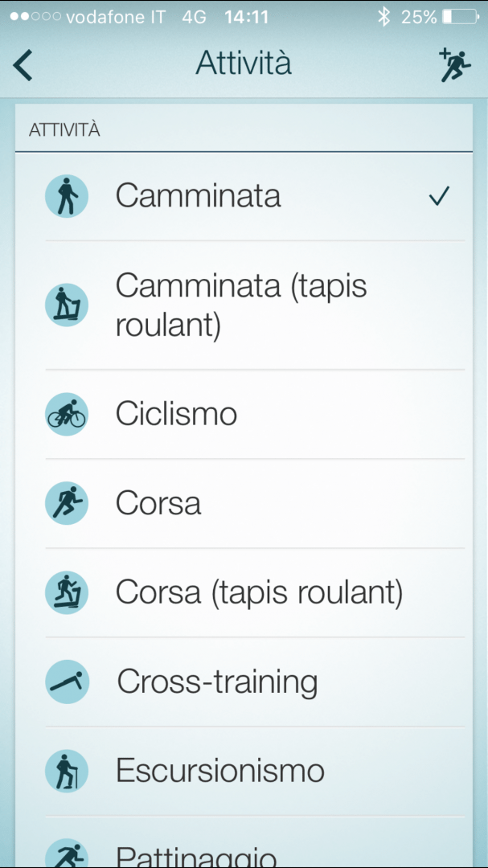488x868 pixels.
Task: Toggle the Camminata checkmark
Action: 438,196
